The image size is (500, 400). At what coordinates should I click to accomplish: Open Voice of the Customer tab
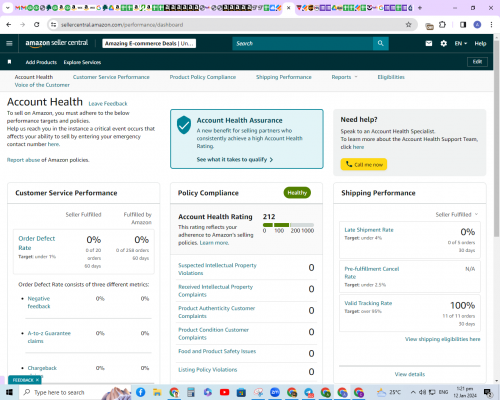(x=42, y=85)
